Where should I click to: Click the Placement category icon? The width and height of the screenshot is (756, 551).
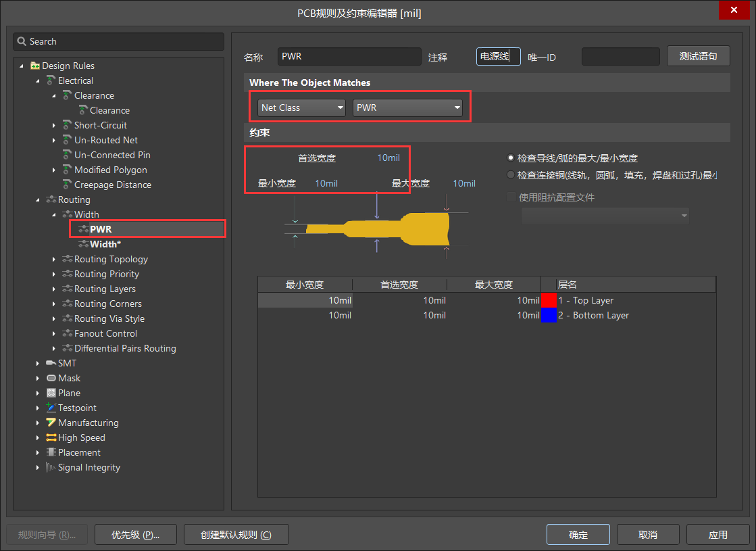pos(51,452)
